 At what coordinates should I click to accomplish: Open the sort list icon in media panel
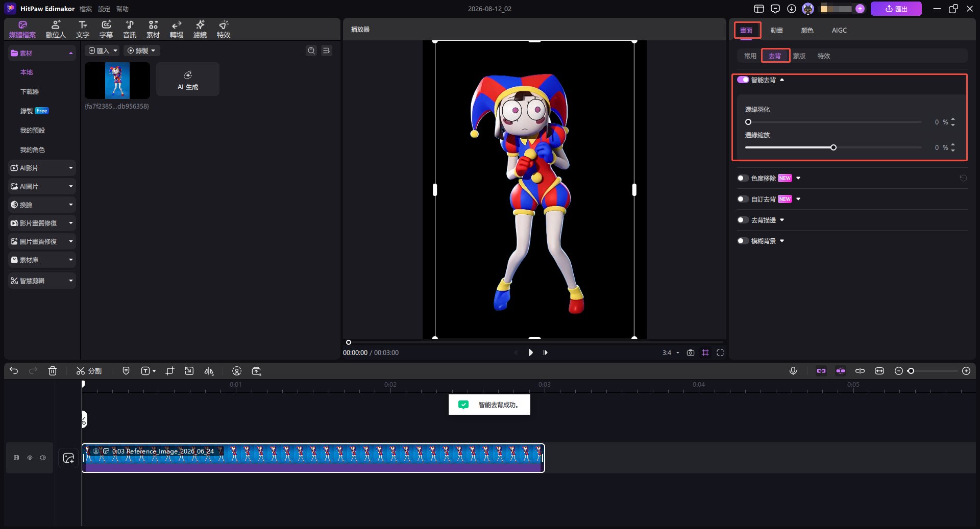pyautogui.click(x=327, y=51)
